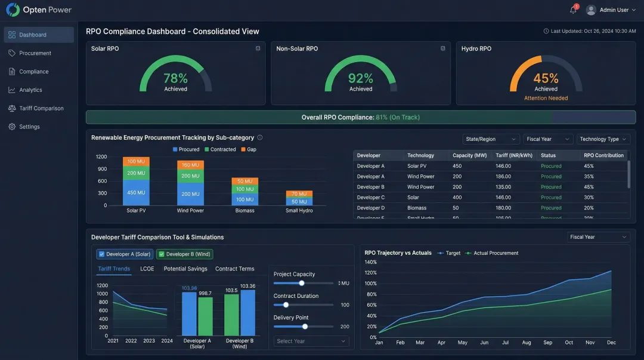
Task: Adjust the Contract Duration slider
Action: click(x=286, y=304)
